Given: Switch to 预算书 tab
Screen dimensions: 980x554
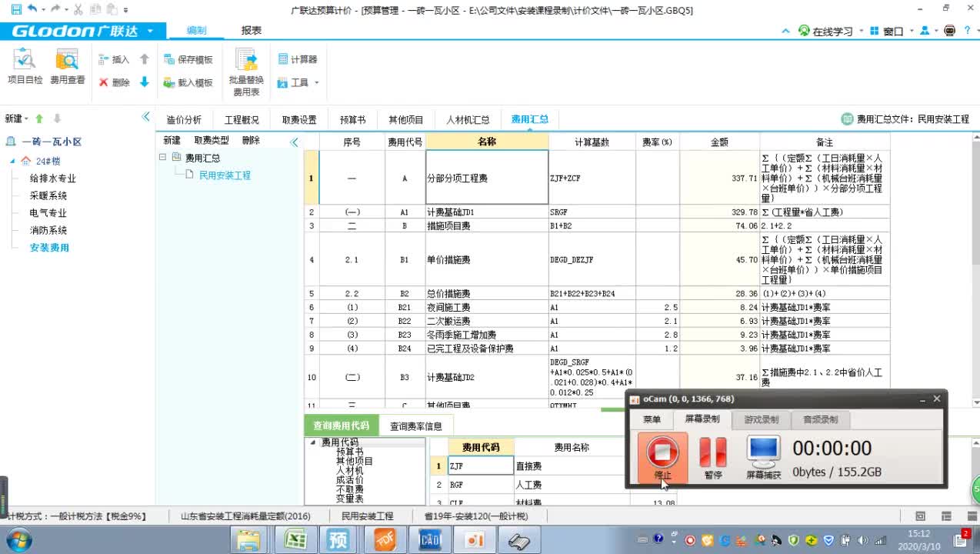Looking at the screenshot, I should coord(352,120).
